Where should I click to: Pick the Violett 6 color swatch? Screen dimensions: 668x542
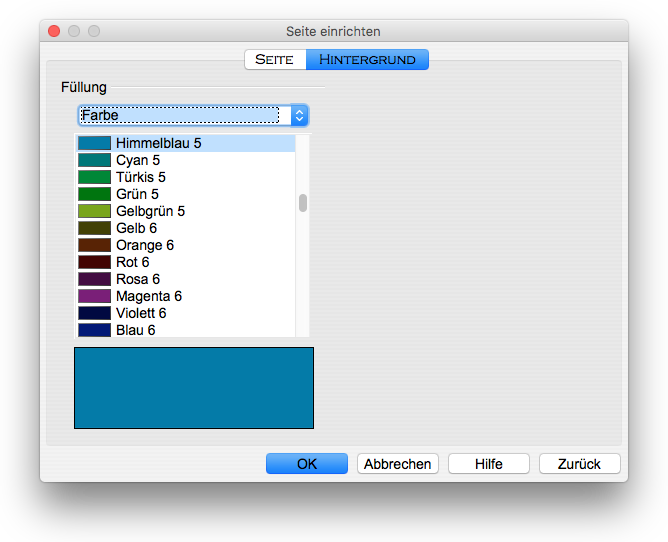(95, 313)
